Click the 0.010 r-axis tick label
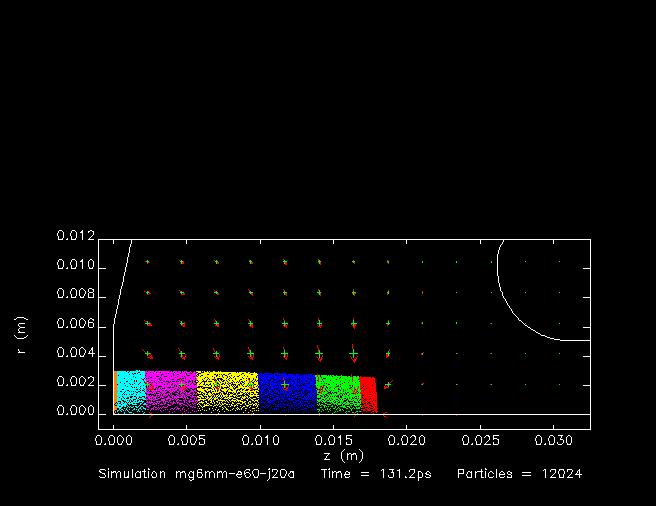Image resolution: width=656 pixels, height=506 pixels. click(76, 265)
